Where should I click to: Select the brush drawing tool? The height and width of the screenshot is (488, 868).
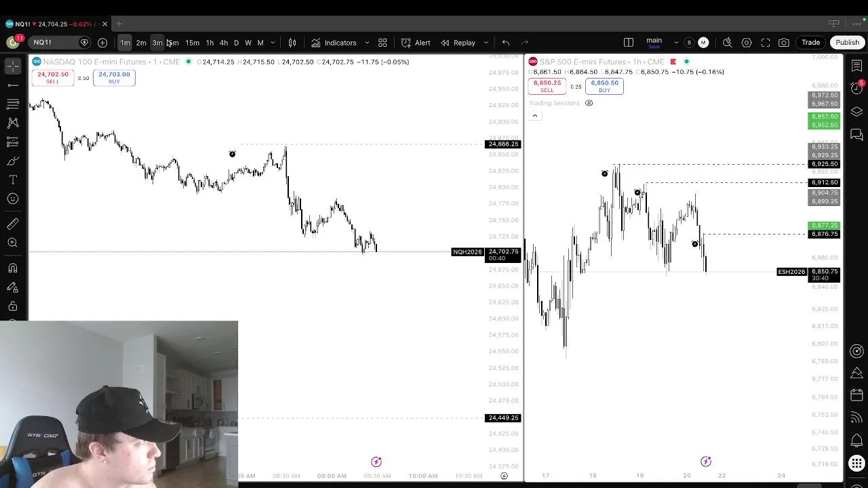coord(13,161)
